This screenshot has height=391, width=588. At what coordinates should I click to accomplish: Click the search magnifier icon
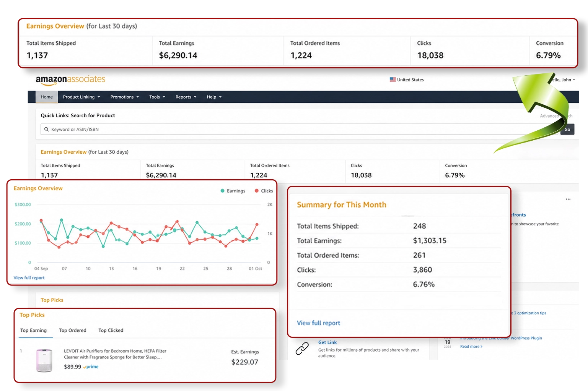[47, 129]
